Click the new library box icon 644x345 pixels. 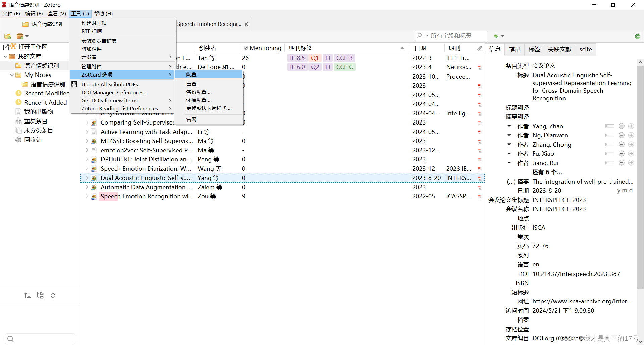click(x=20, y=36)
